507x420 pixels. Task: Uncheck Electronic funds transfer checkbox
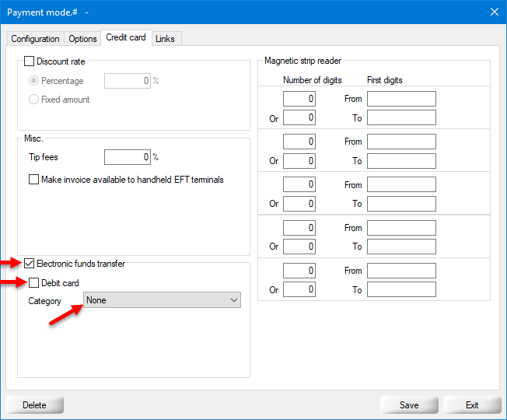[30, 264]
